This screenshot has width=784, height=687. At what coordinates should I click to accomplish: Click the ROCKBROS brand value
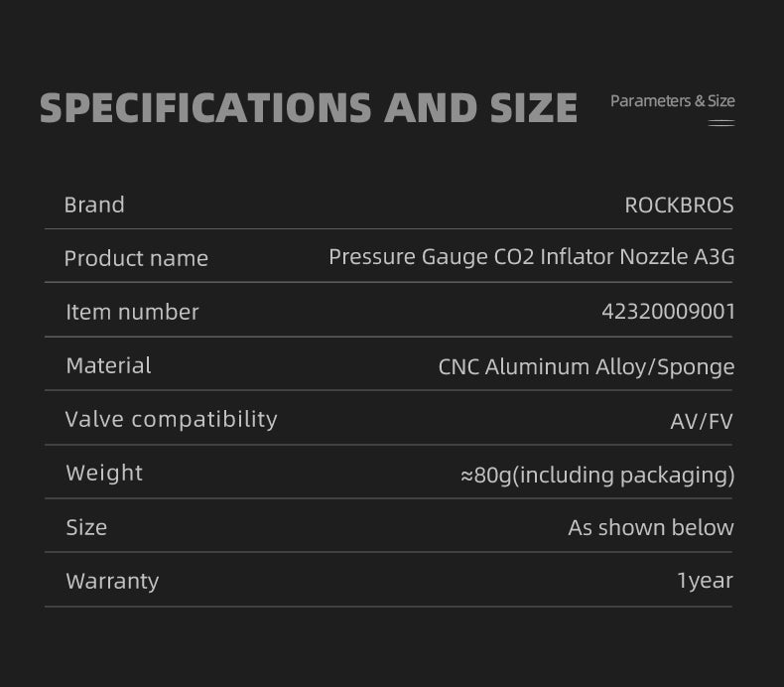(x=679, y=206)
